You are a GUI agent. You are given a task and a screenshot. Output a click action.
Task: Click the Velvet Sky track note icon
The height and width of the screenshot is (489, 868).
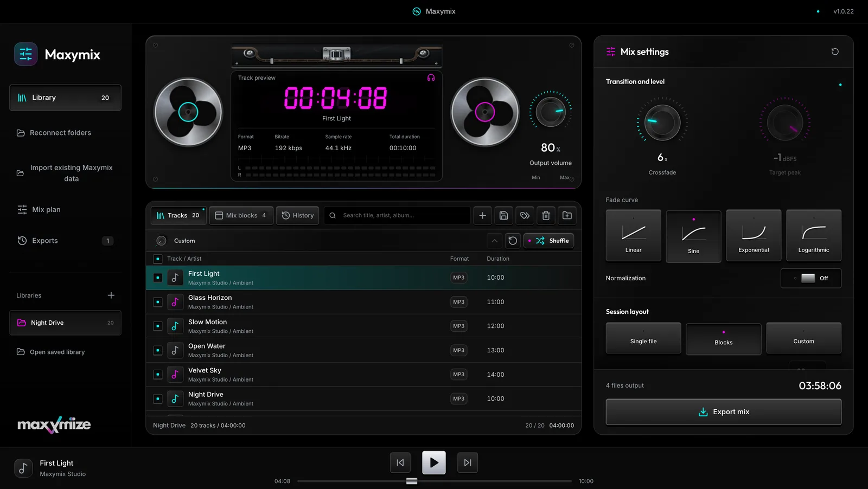pyautogui.click(x=175, y=375)
